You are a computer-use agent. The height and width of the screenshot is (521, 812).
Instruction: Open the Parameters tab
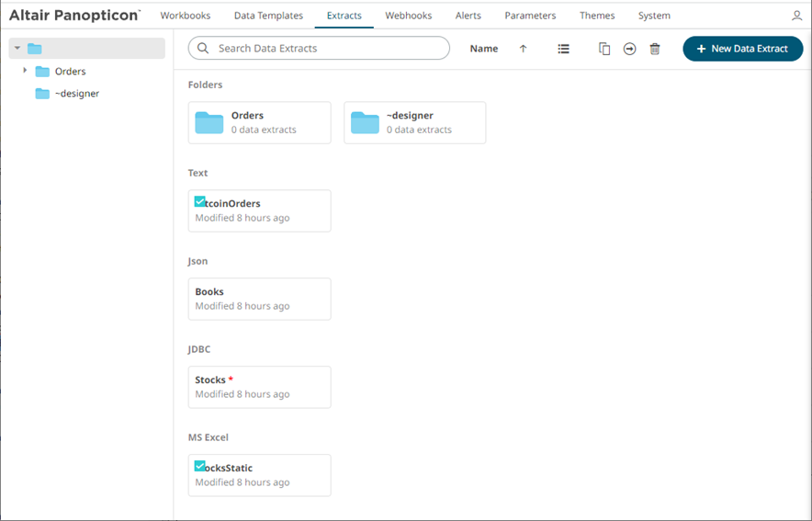point(530,16)
